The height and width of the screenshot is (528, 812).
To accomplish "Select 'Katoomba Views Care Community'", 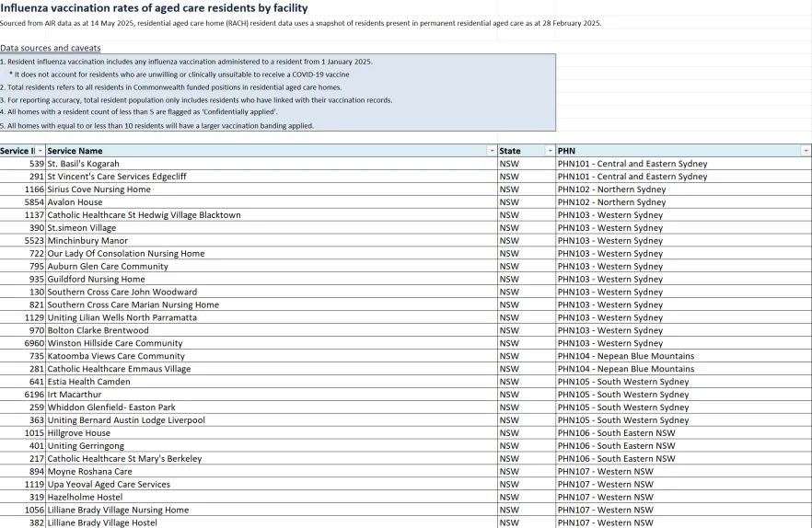I will click(272, 356).
